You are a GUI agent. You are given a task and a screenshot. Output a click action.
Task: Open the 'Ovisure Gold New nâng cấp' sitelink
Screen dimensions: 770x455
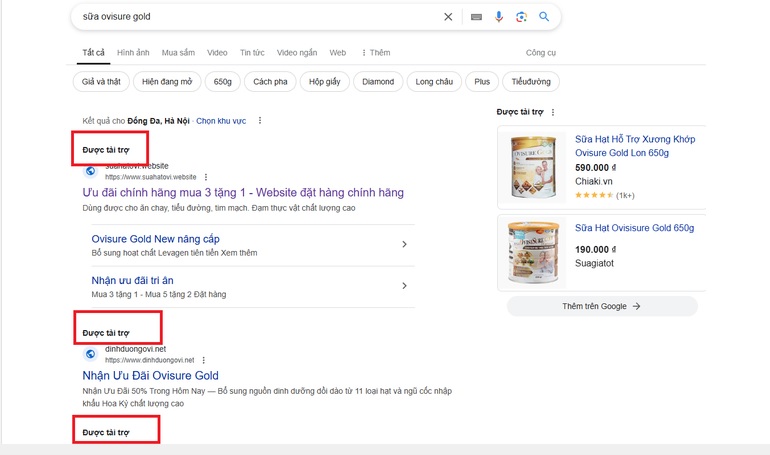pyautogui.click(x=155, y=239)
